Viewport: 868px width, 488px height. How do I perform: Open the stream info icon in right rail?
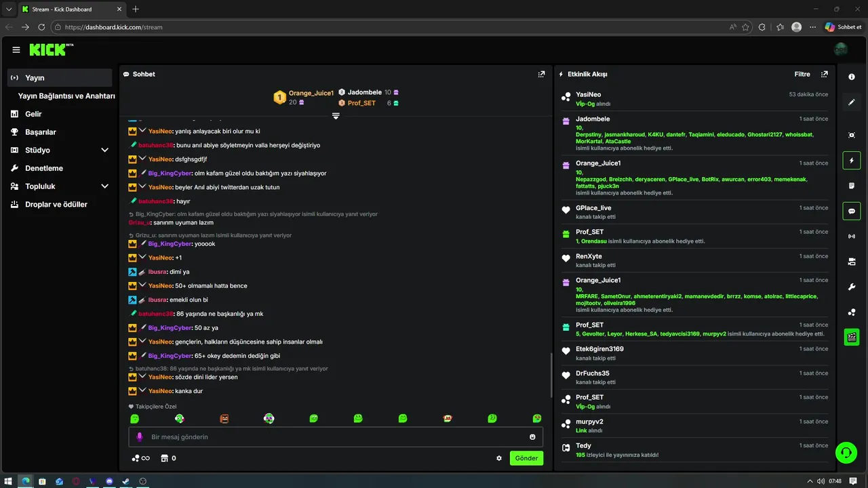click(x=852, y=77)
